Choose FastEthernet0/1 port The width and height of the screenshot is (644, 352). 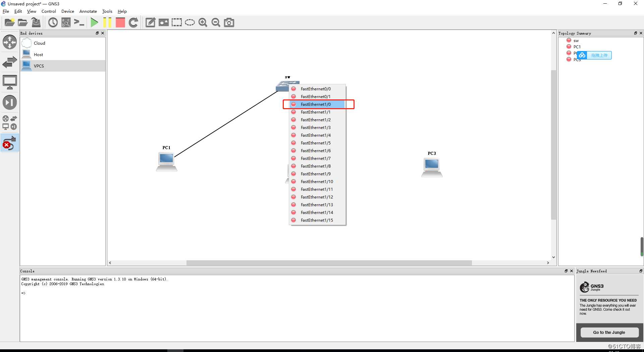point(317,96)
